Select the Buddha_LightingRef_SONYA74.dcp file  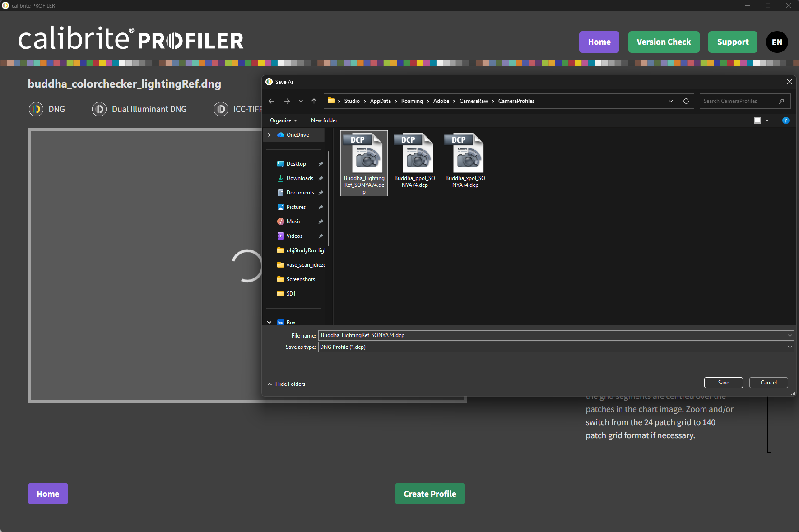(364, 163)
